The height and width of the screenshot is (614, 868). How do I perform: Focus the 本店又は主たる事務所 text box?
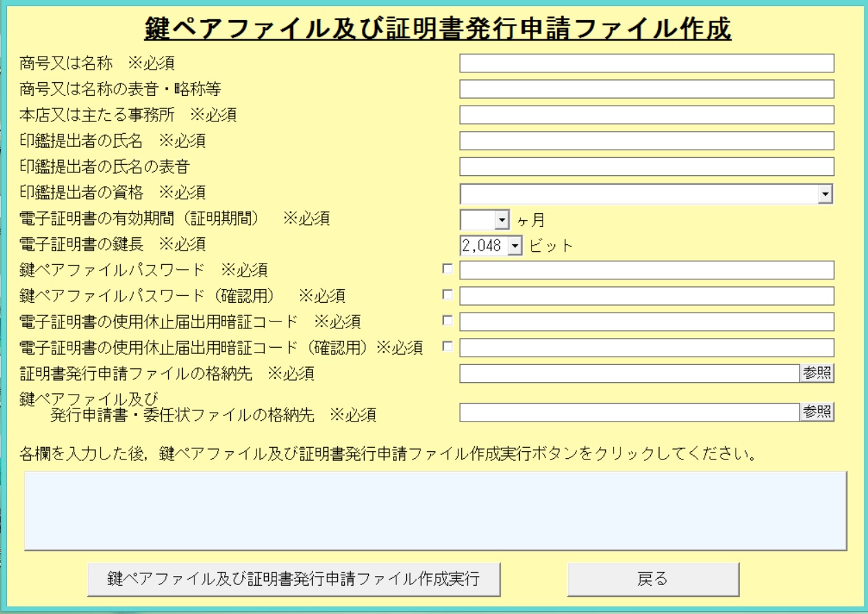click(x=647, y=115)
